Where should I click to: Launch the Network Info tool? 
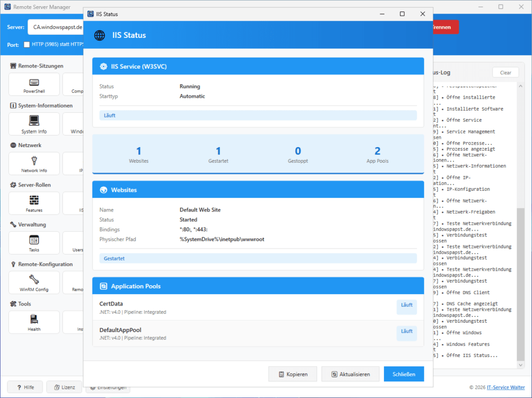click(33, 163)
